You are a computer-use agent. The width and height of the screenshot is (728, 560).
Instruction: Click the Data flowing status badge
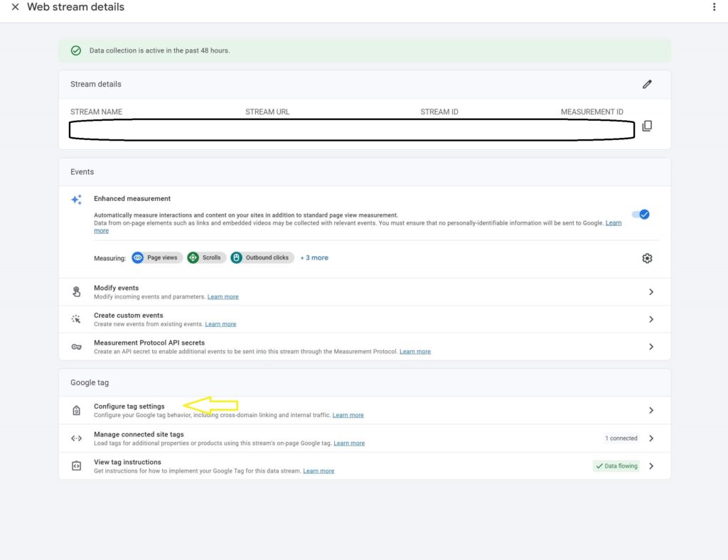point(616,465)
